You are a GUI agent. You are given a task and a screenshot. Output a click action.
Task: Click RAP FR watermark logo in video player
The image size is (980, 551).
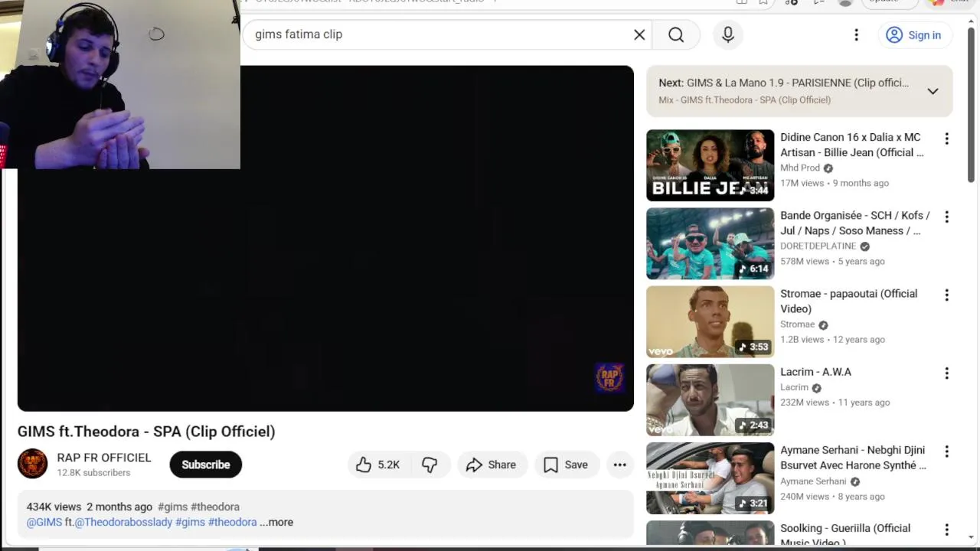(609, 377)
